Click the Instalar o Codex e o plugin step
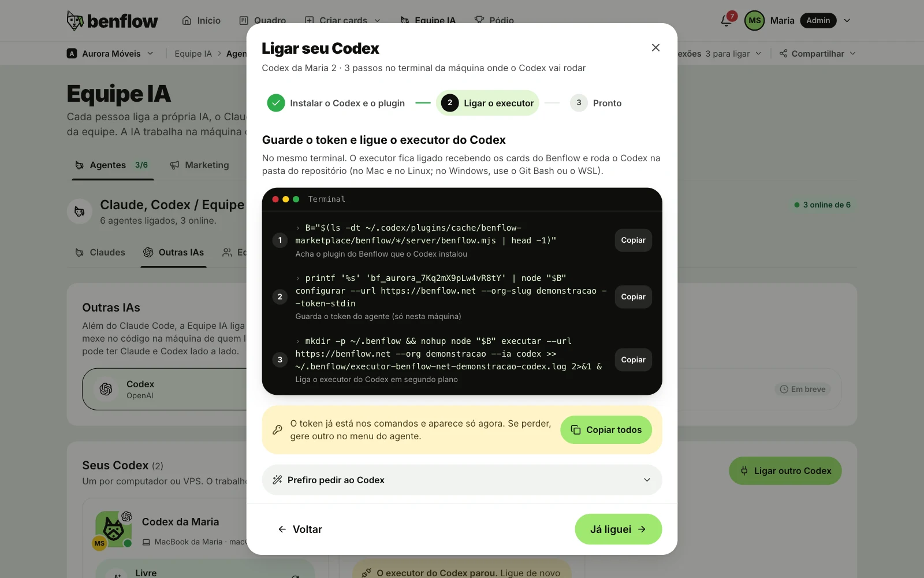Viewport: 924px width, 578px height. [x=336, y=103]
